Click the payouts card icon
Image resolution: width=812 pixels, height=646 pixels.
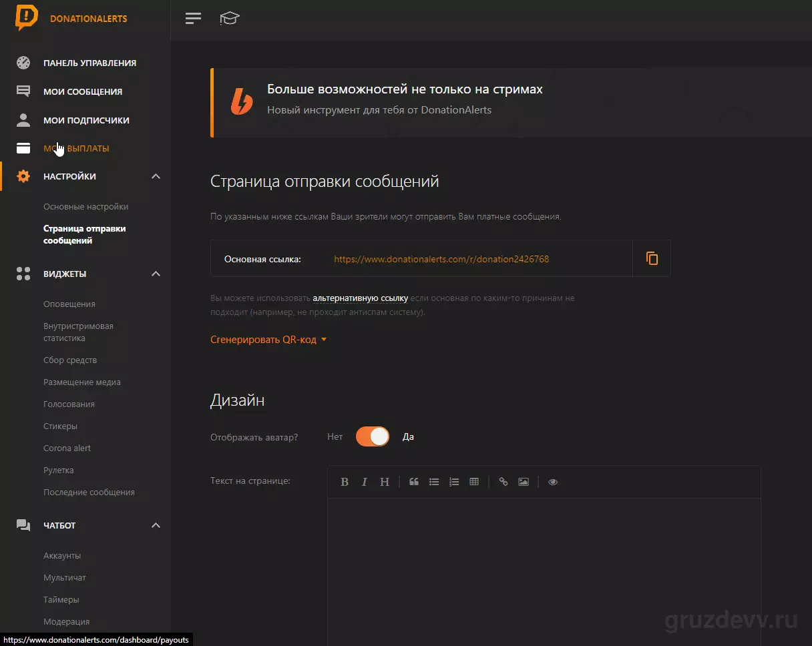pos(23,148)
